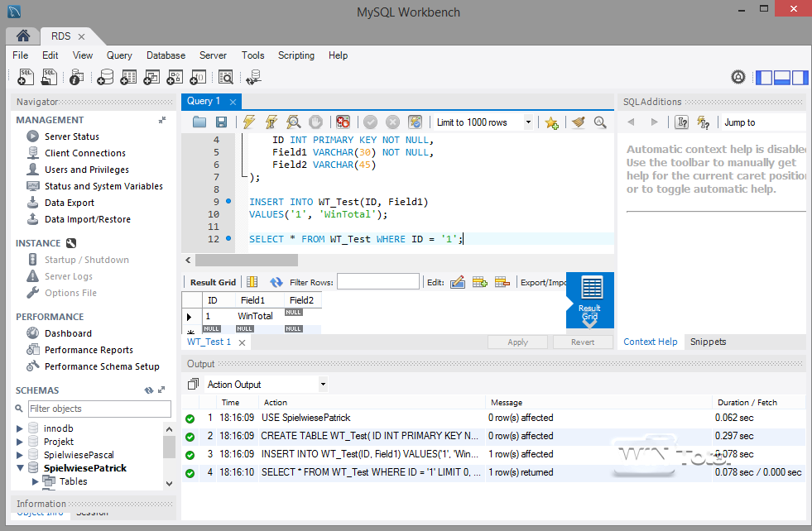Screen dimensions: 812x531
Task: Switch to the Snippets tab
Action: click(x=708, y=342)
